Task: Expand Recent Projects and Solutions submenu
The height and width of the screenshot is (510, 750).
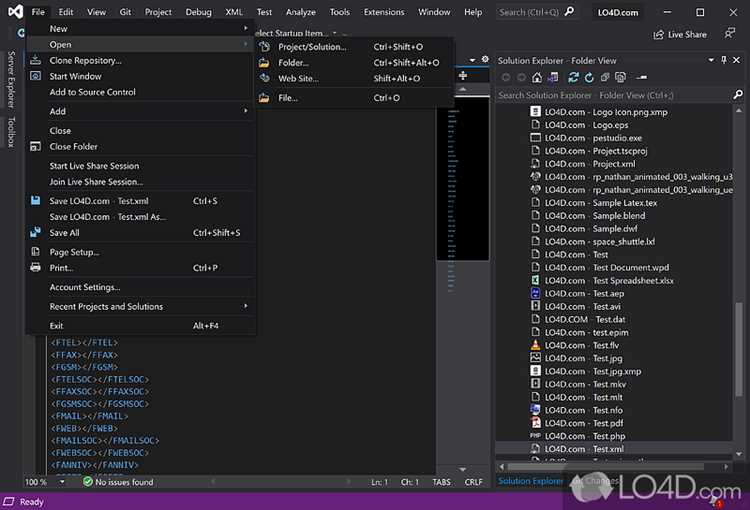Action: [245, 306]
